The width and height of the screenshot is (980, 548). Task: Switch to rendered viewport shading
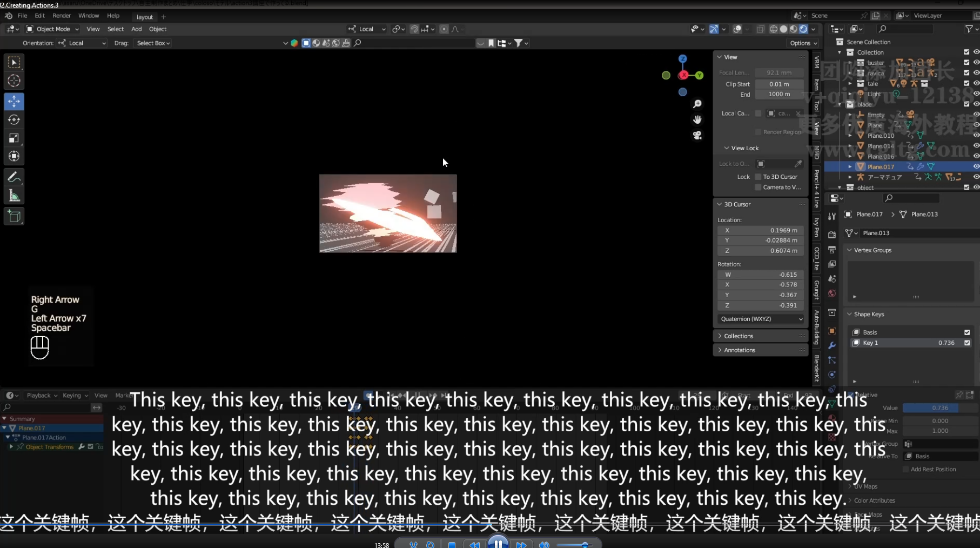point(803,29)
